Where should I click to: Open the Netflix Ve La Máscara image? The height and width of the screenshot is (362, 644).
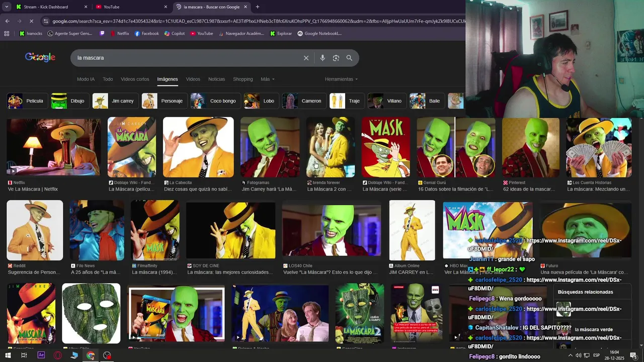click(53, 147)
